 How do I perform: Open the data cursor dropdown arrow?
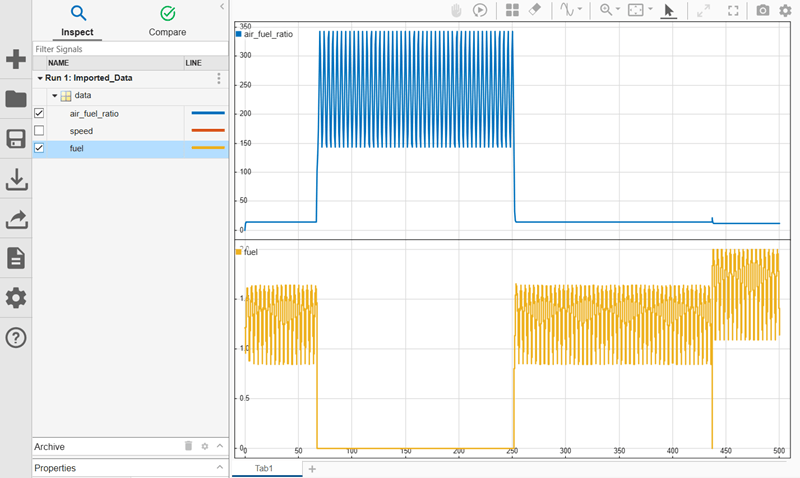tap(580, 9)
